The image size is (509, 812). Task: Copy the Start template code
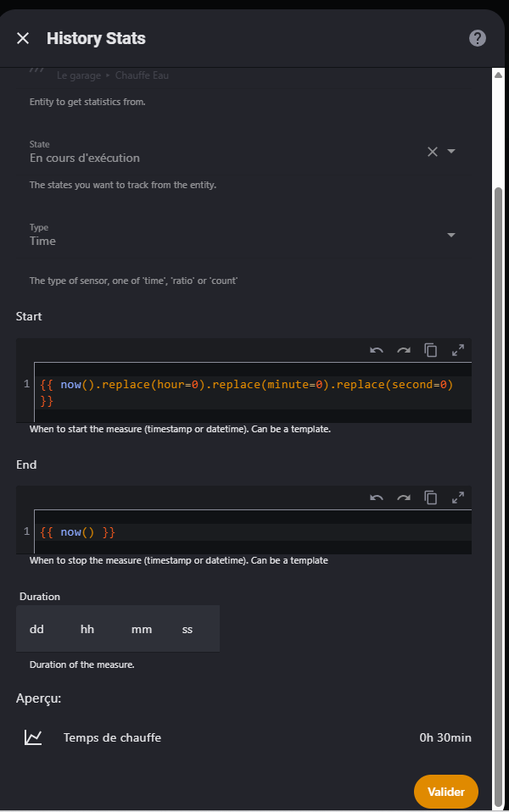pos(431,350)
